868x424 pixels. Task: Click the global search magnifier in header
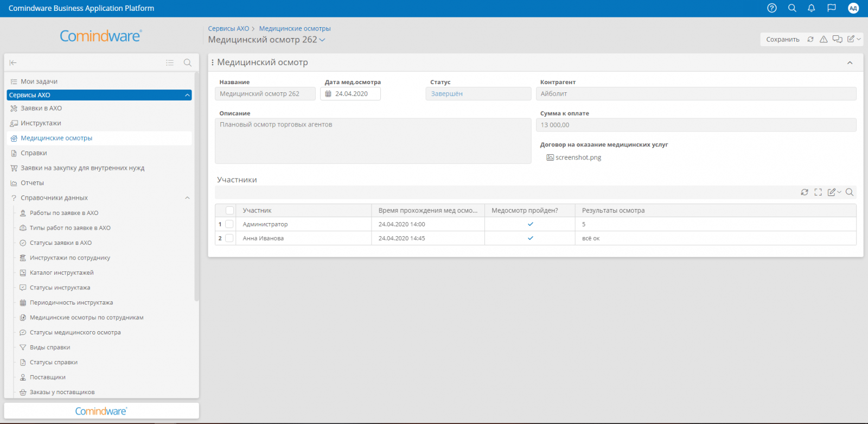pos(792,8)
